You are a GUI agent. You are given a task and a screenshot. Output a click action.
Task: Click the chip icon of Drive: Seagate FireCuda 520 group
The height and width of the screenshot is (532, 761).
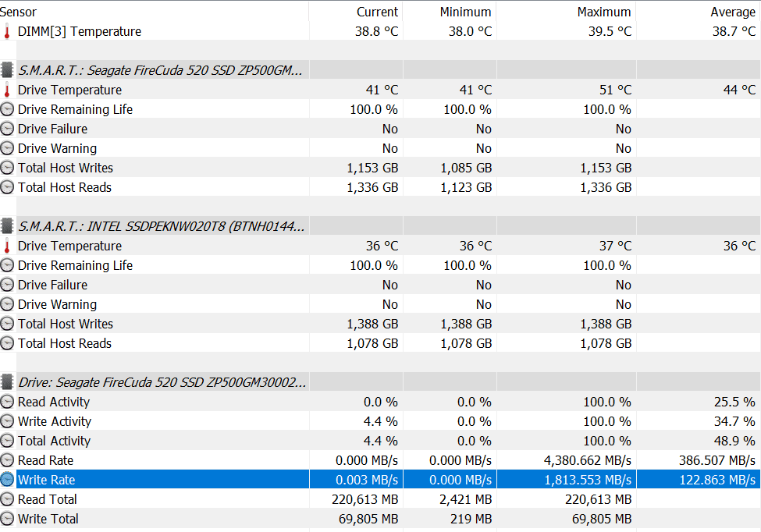click(x=7, y=382)
